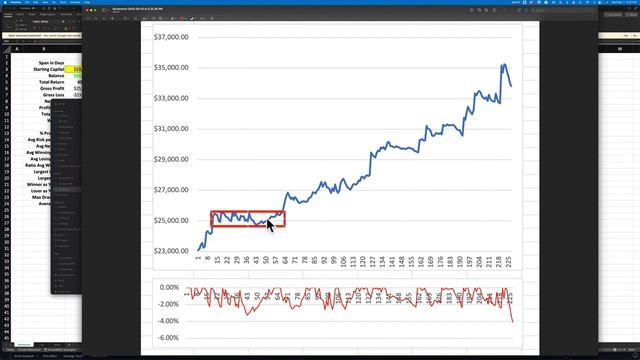
Task: Open the Calibri (Body) font name box
Action: 45,21
